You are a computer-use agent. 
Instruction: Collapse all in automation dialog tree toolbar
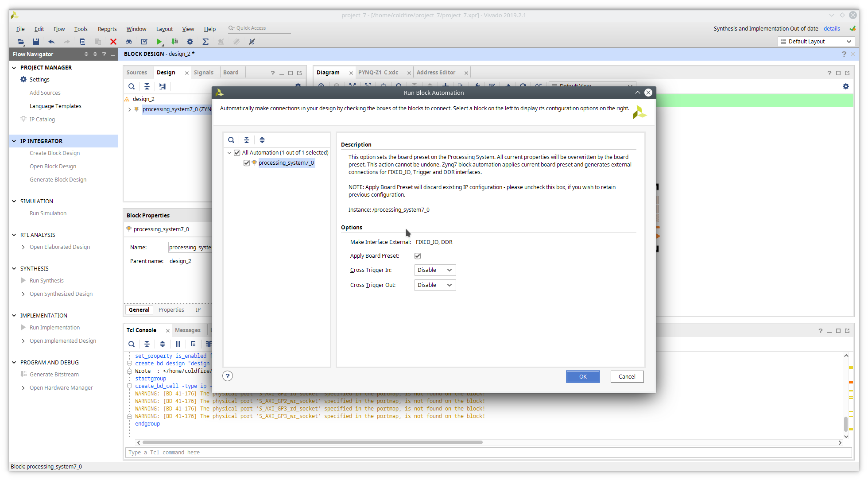click(x=247, y=140)
